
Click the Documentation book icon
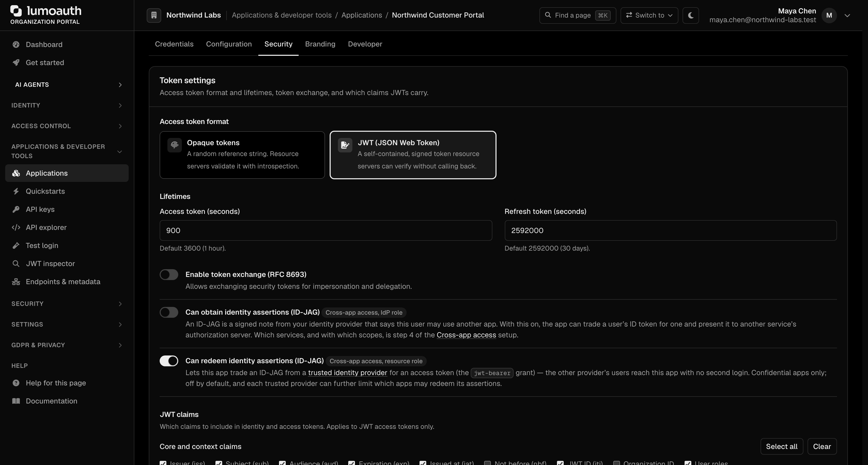16,401
